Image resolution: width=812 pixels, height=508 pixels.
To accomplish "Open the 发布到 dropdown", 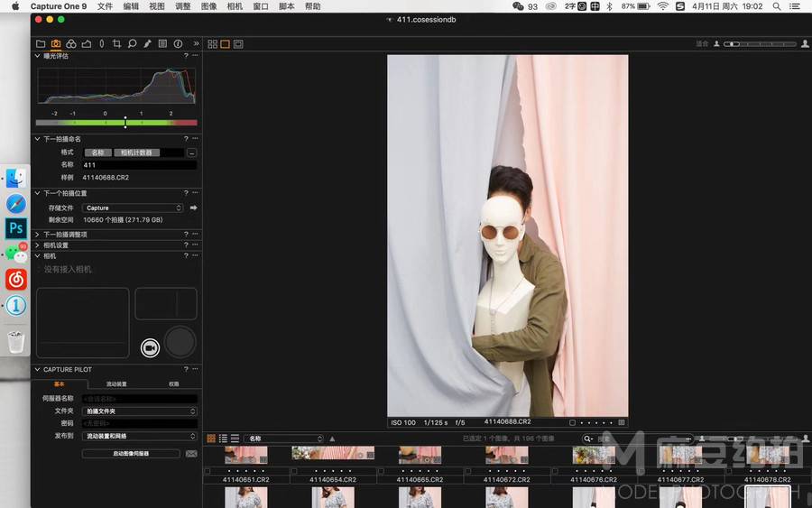I will pyautogui.click(x=140, y=436).
